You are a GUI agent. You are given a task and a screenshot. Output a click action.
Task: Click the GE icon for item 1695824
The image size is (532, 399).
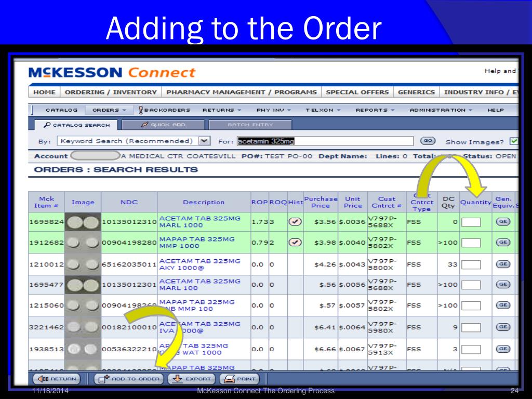503,221
